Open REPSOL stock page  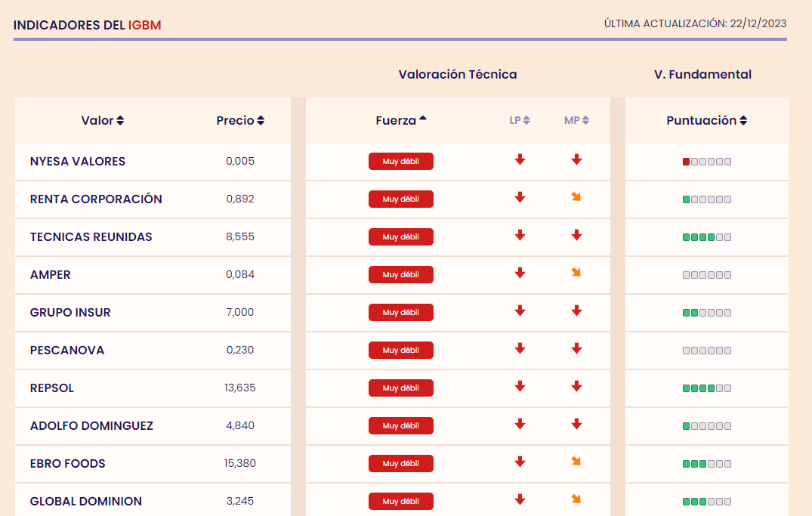(x=52, y=388)
